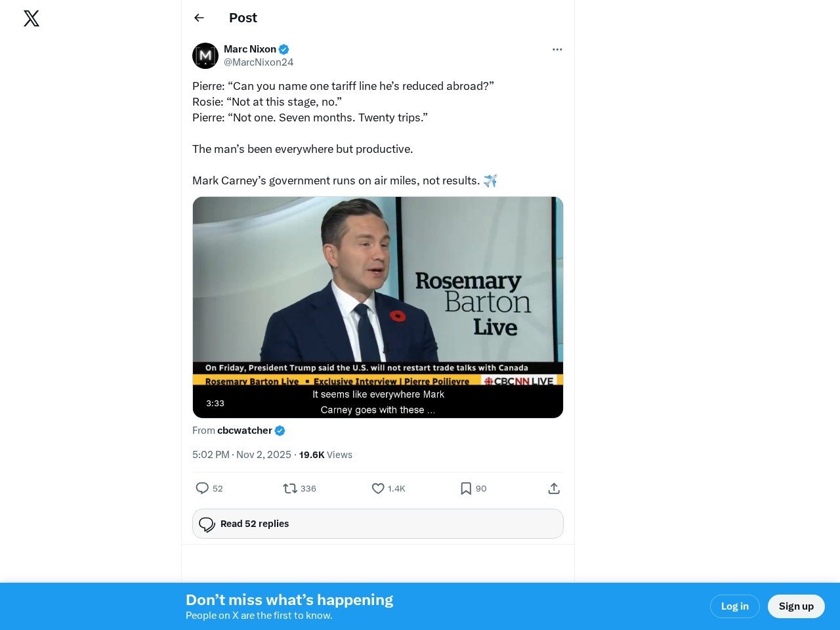The height and width of the screenshot is (630, 840).
Task: Go back using the arrow icon
Action: [199, 18]
